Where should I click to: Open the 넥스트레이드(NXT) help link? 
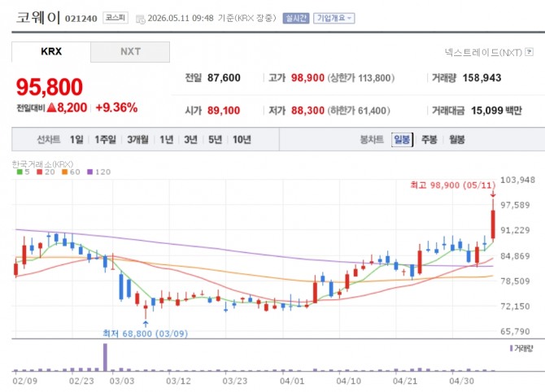tap(483, 53)
